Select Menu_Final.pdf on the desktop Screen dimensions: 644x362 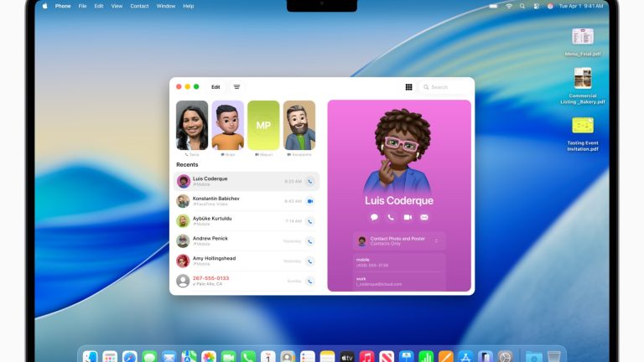tap(583, 42)
